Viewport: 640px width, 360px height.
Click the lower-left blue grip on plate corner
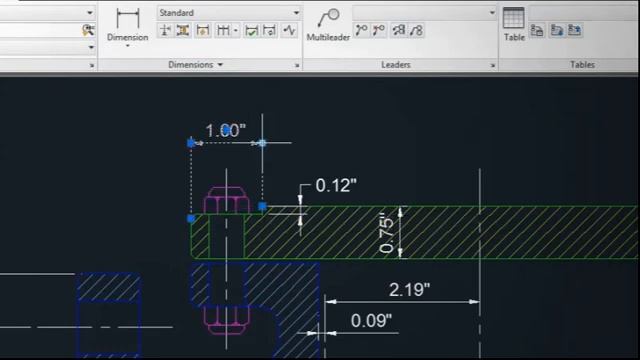click(191, 219)
